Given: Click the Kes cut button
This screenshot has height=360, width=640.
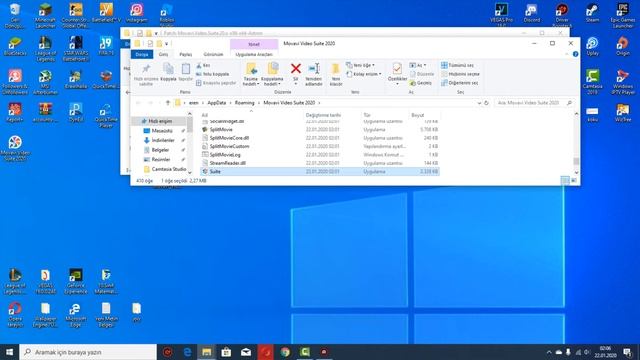Looking at the screenshot, I should [x=203, y=65].
